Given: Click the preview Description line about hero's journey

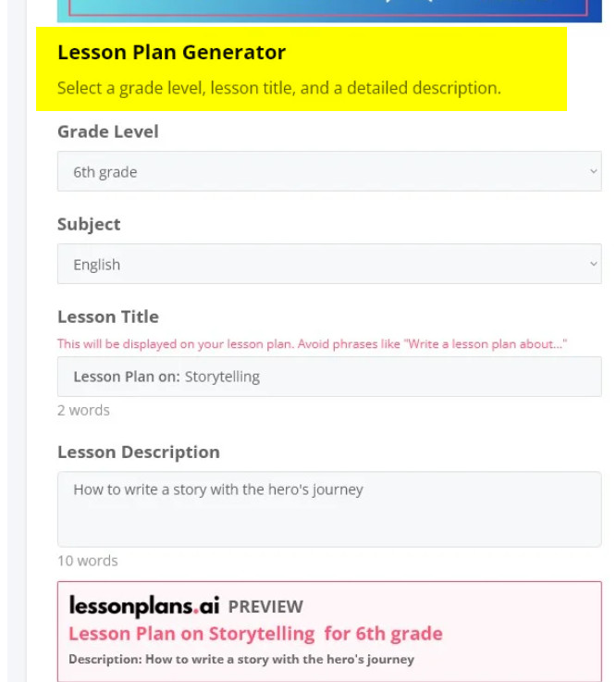Looking at the screenshot, I should tap(241, 660).
